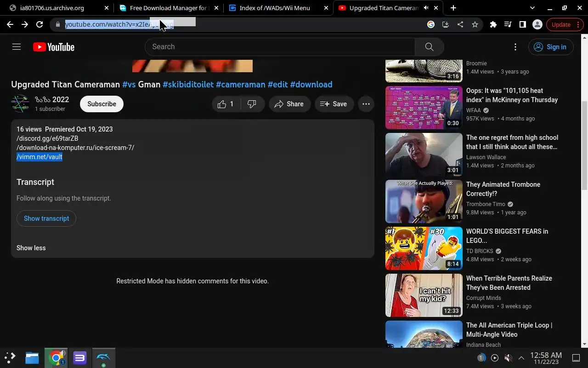Viewport: 588px width, 368px height.
Task: Click Chrome icon in taskbar
Action: (57, 358)
